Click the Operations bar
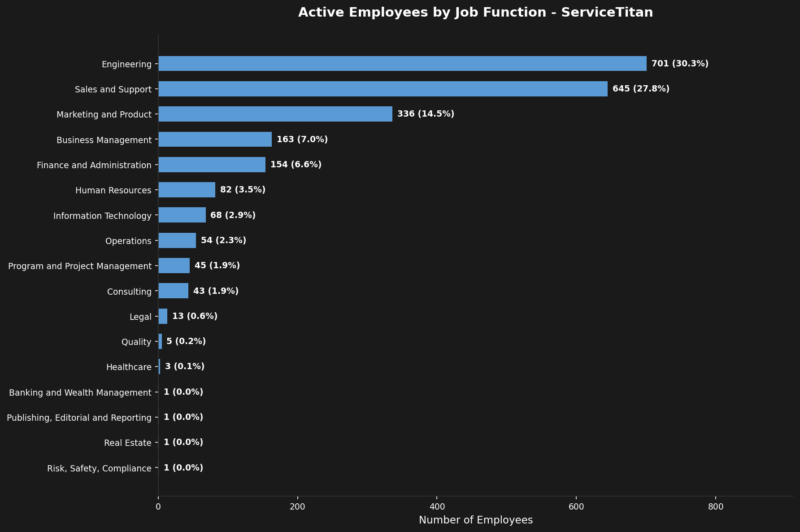Screen dimensions: 800x532 [x=177, y=240]
